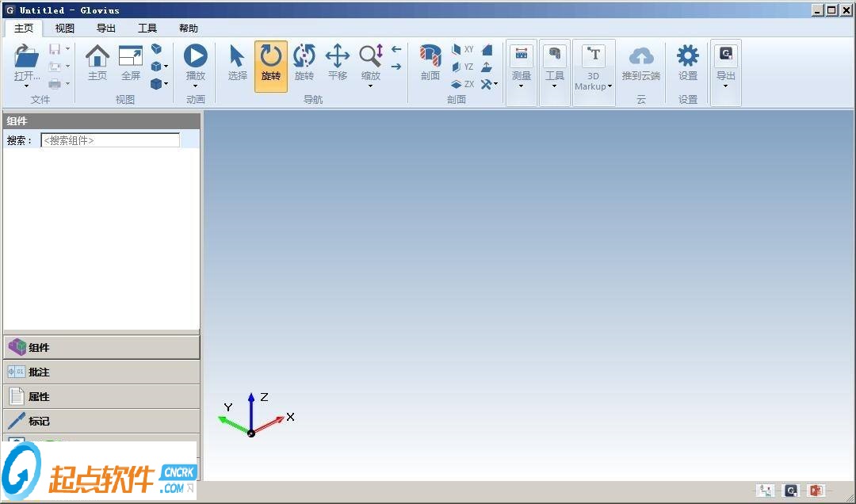Activate the 平移 pan tool
The image size is (856, 504).
[338, 62]
